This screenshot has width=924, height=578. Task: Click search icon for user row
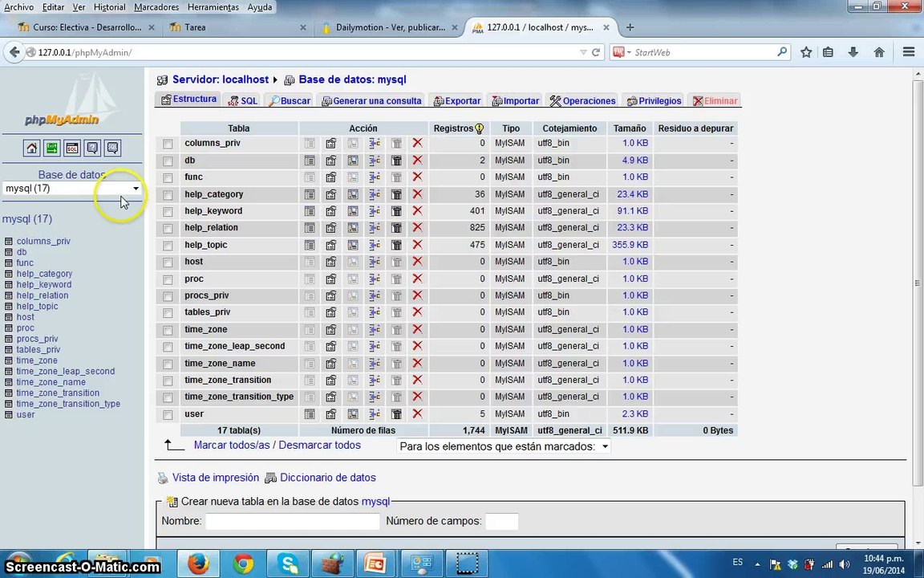(x=352, y=414)
